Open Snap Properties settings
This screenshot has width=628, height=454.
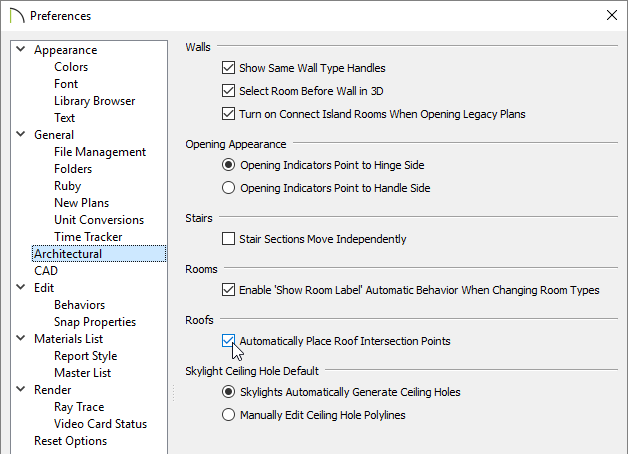coord(95,322)
